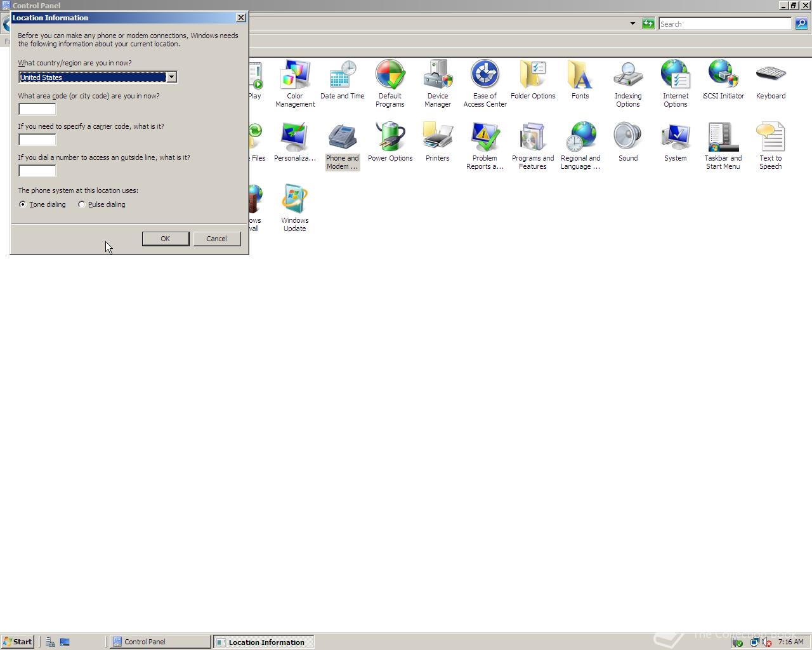Open Internet Options
This screenshot has height=650, width=812.
tap(676, 84)
